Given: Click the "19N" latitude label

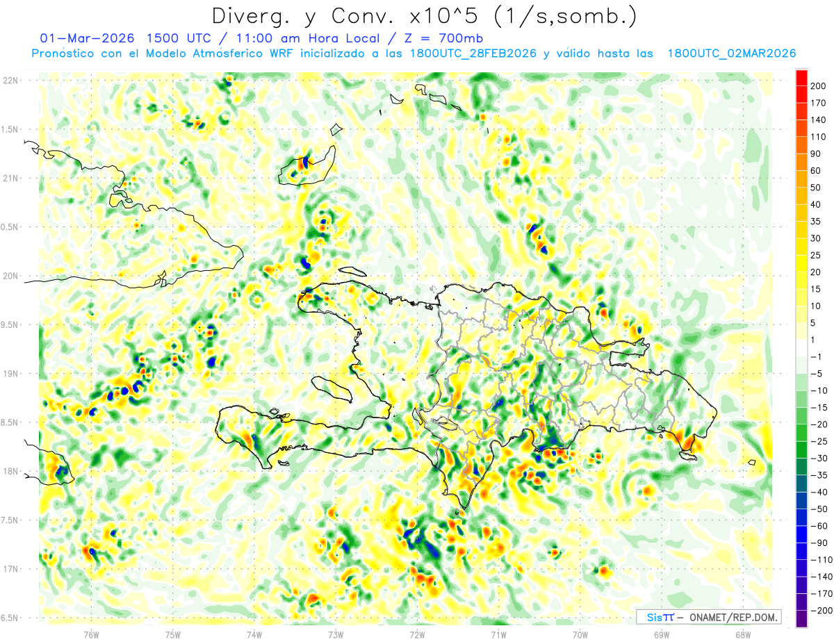Looking at the screenshot, I should pos(10,374).
